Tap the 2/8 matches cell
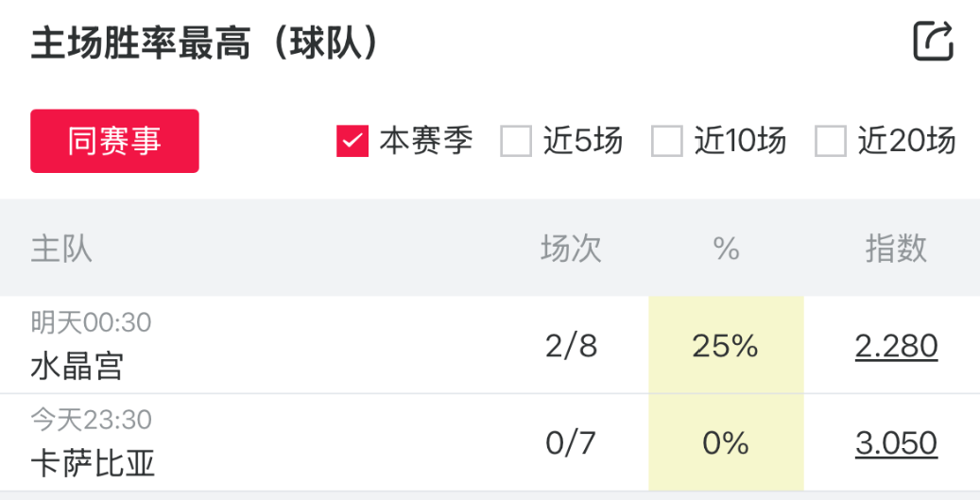This screenshot has width=980, height=500. point(571,346)
